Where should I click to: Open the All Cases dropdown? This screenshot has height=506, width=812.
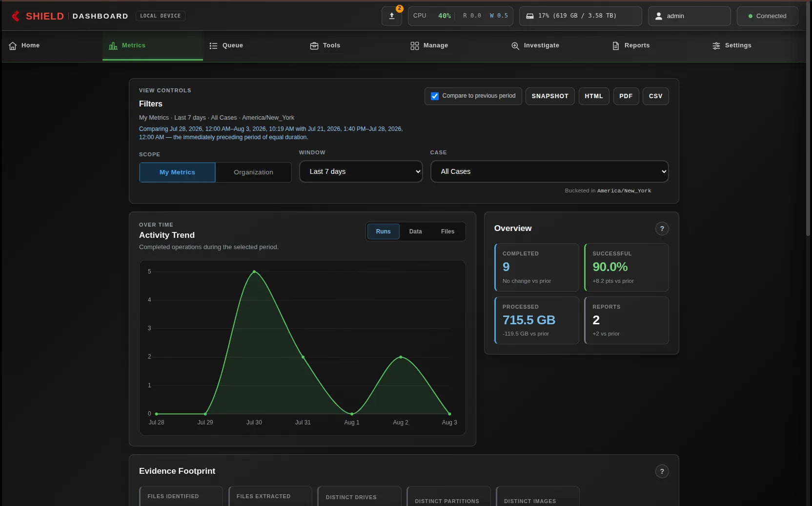[x=549, y=171]
